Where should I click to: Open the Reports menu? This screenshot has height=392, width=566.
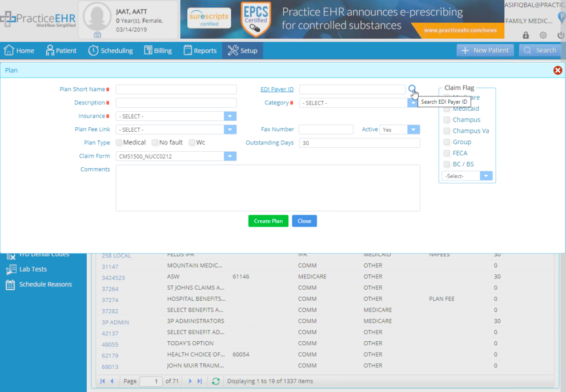point(200,50)
